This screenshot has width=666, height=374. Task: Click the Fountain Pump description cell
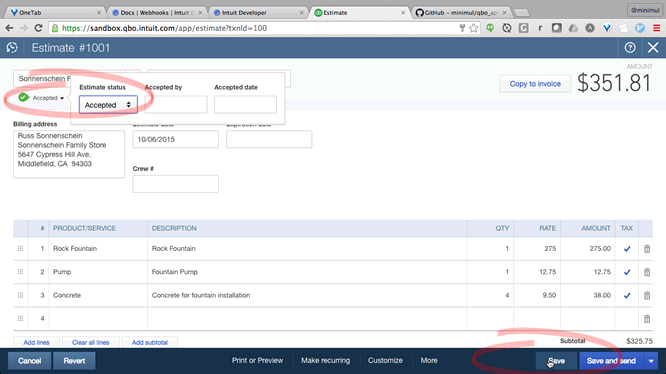point(307,272)
